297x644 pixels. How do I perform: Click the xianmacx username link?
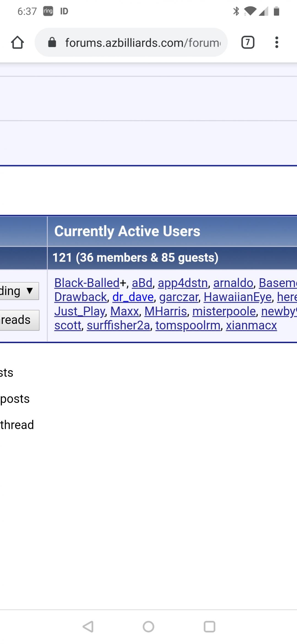[251, 325]
